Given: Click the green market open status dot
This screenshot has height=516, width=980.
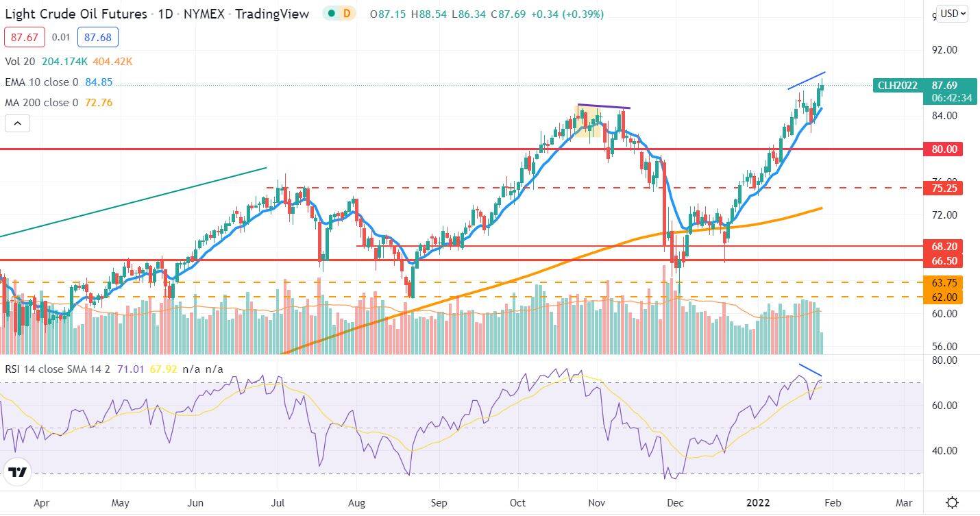Looking at the screenshot, I should [x=332, y=13].
